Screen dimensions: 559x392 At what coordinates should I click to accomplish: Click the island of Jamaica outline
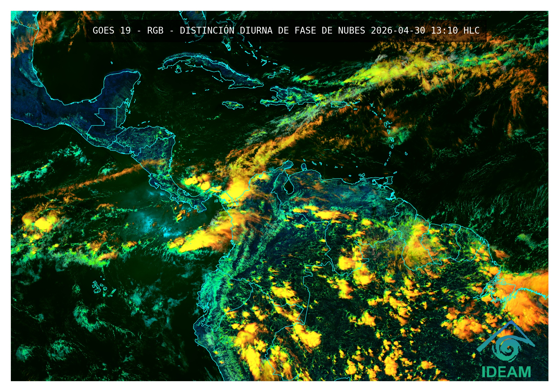(232, 105)
